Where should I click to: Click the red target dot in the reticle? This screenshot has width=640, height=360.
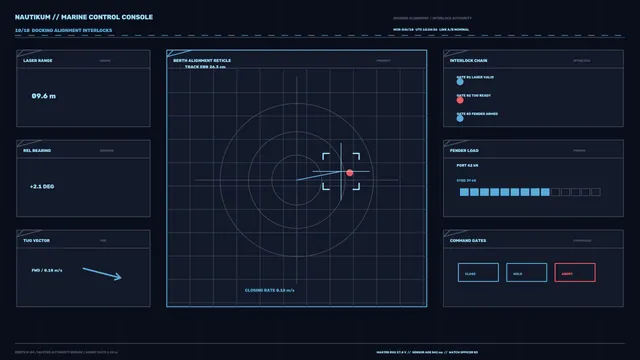(x=349, y=173)
